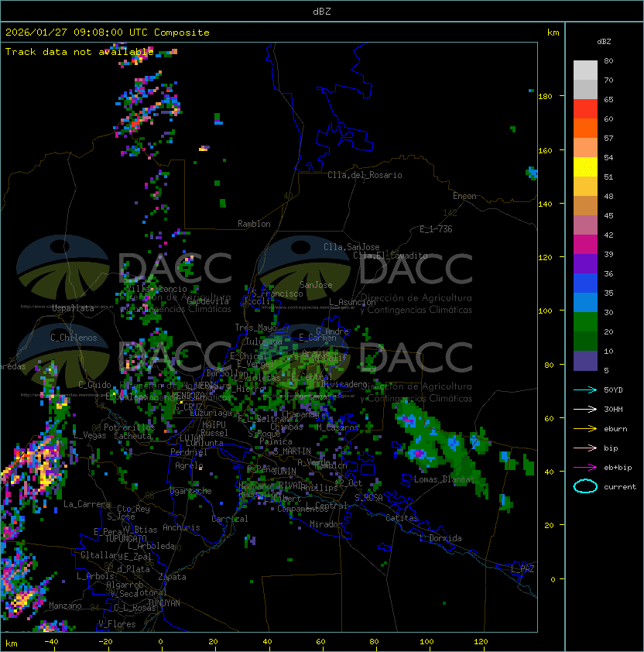
Task: Click the Ugarteche map label
Action: (x=191, y=491)
